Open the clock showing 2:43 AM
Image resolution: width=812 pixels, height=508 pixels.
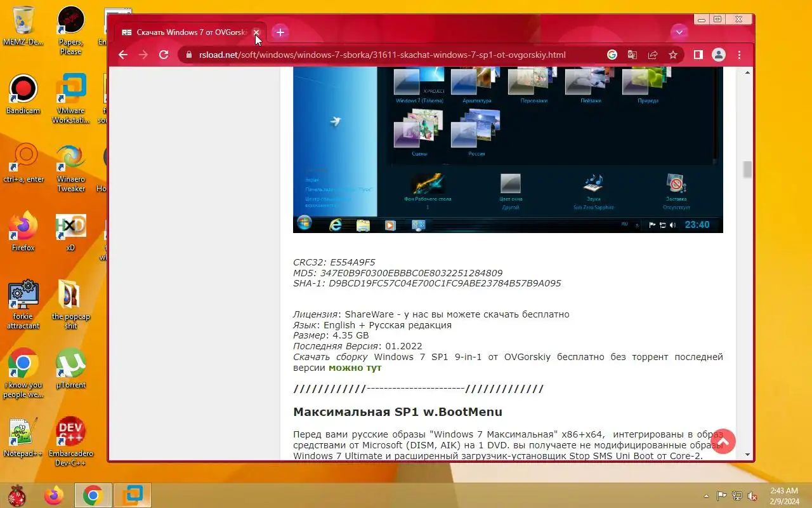[784, 496]
